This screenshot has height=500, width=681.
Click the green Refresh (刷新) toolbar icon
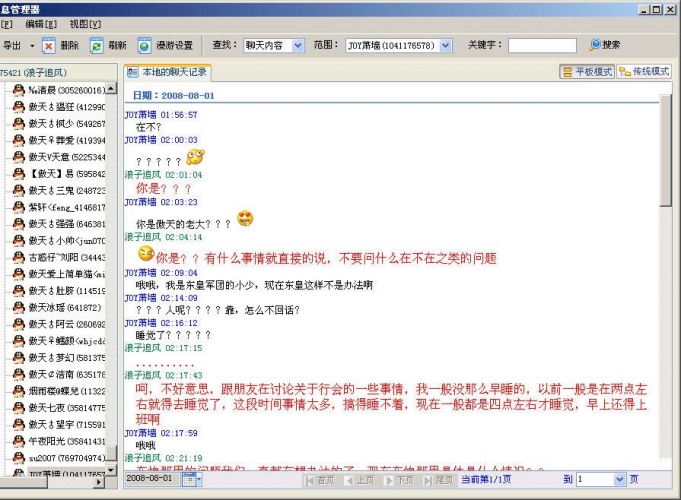tap(96, 45)
